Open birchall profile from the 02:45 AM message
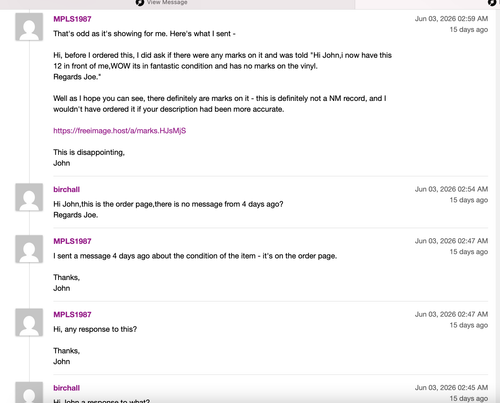This screenshot has height=403, width=500. [x=67, y=388]
